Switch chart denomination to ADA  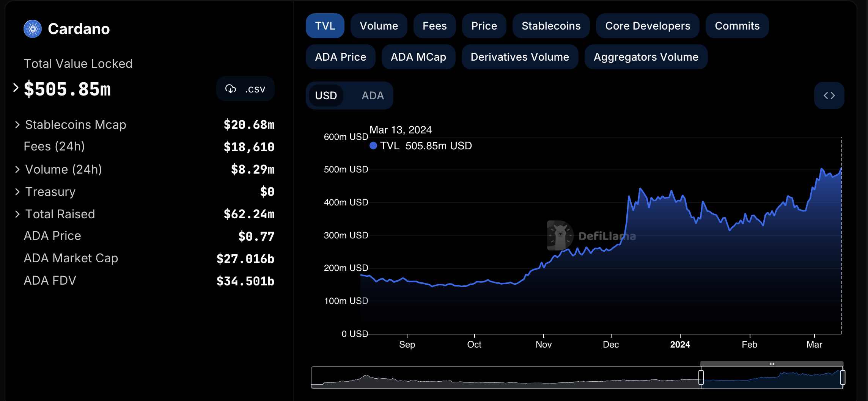[x=373, y=96]
